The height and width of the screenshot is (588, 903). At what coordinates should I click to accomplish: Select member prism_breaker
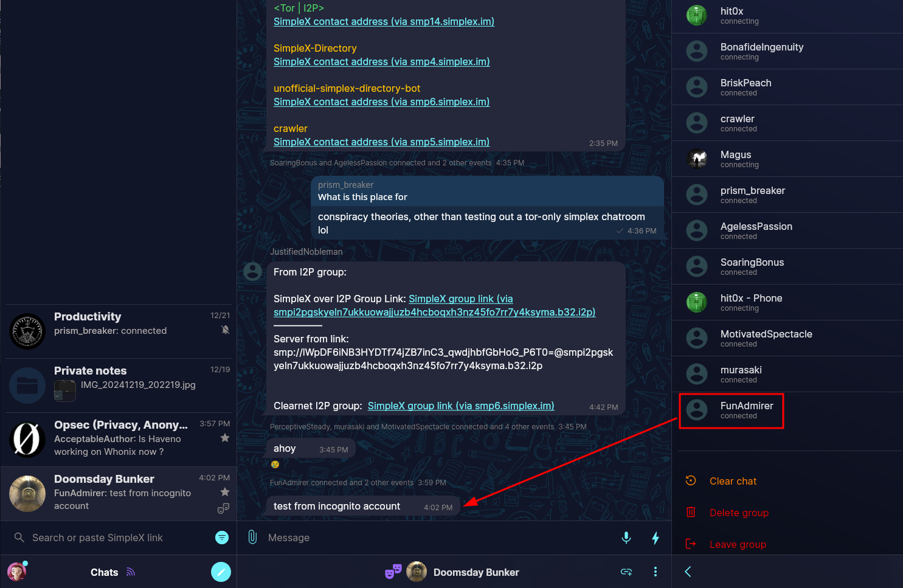click(787, 195)
